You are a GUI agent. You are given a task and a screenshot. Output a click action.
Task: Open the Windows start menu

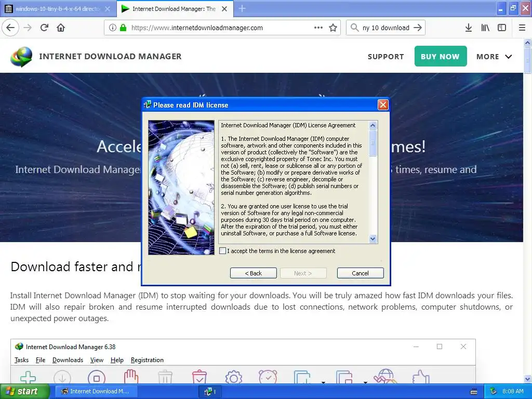click(x=25, y=391)
